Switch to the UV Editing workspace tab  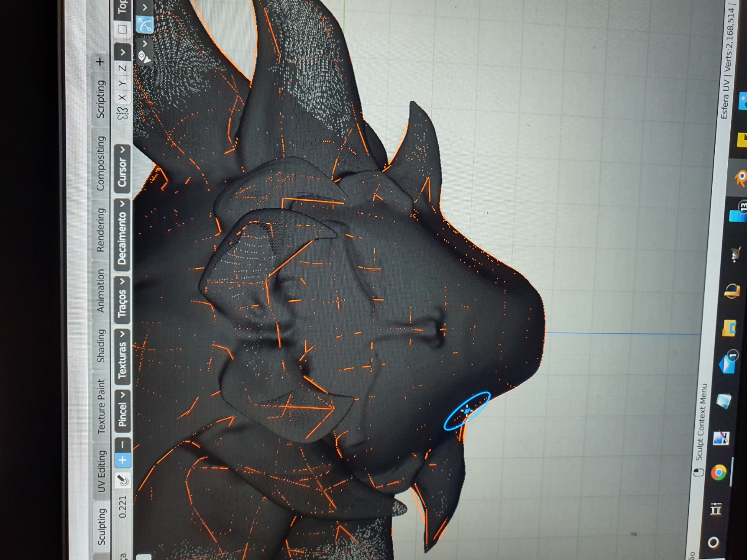click(x=102, y=471)
